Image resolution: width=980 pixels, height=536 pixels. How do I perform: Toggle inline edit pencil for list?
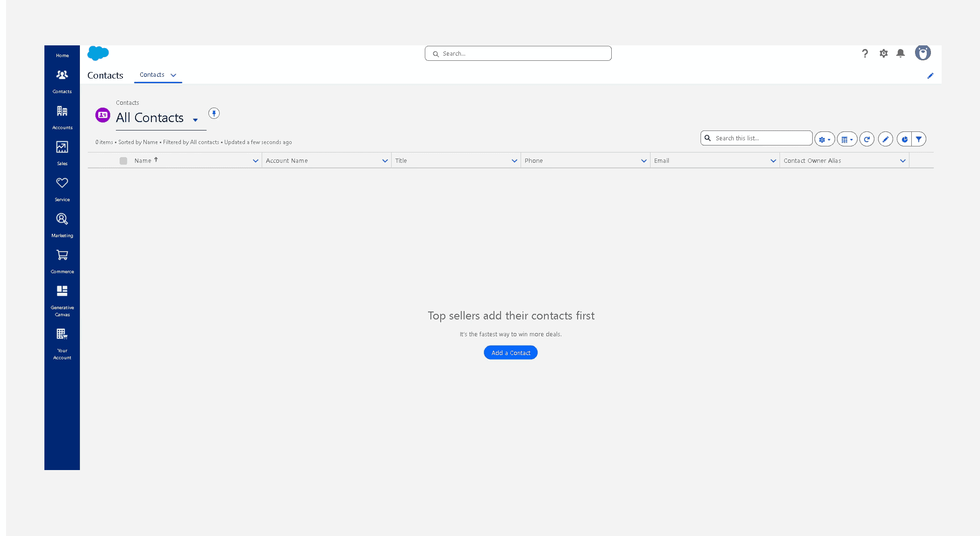point(886,139)
